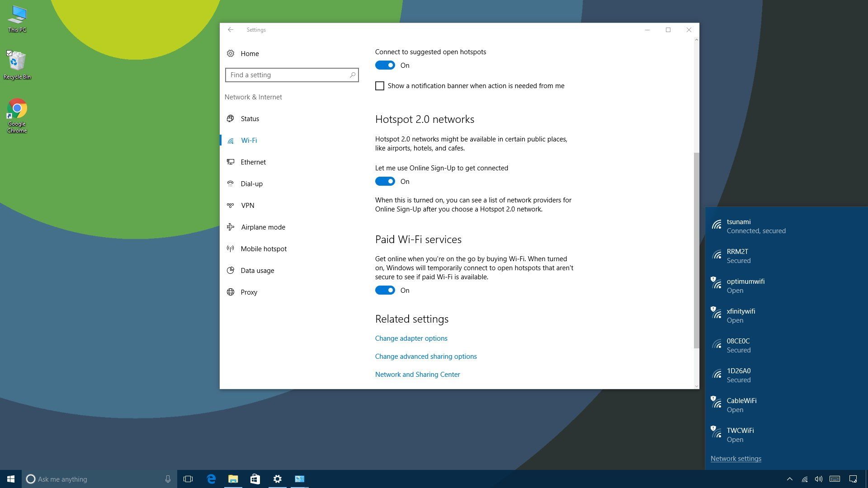Viewport: 868px width, 488px height.
Task: Go to the Data usage section
Action: (x=257, y=271)
